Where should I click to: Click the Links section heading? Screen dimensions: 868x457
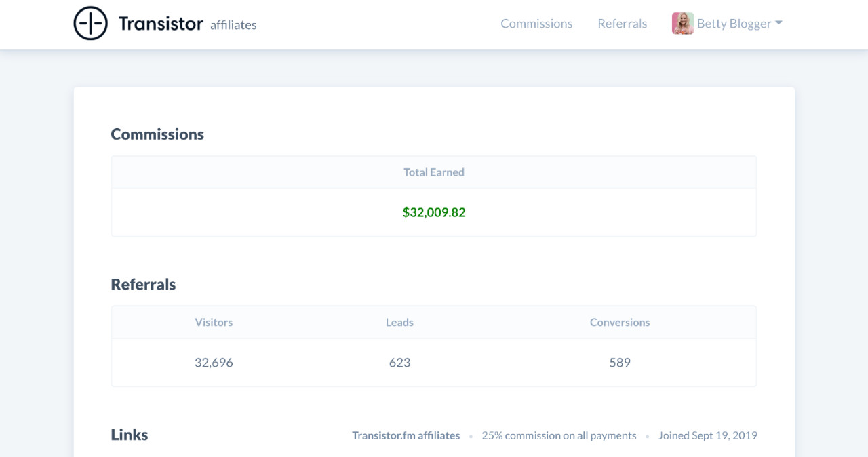[129, 434]
